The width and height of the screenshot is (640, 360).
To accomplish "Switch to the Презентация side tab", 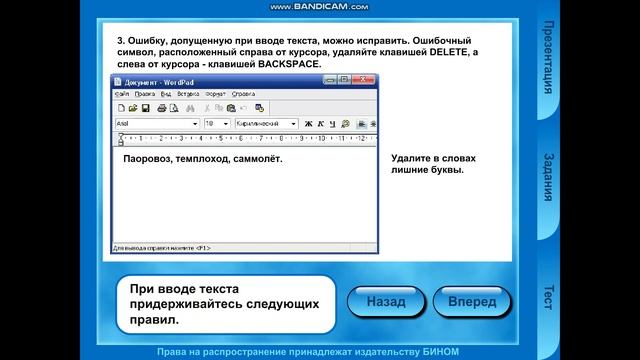I will tap(549, 57).
